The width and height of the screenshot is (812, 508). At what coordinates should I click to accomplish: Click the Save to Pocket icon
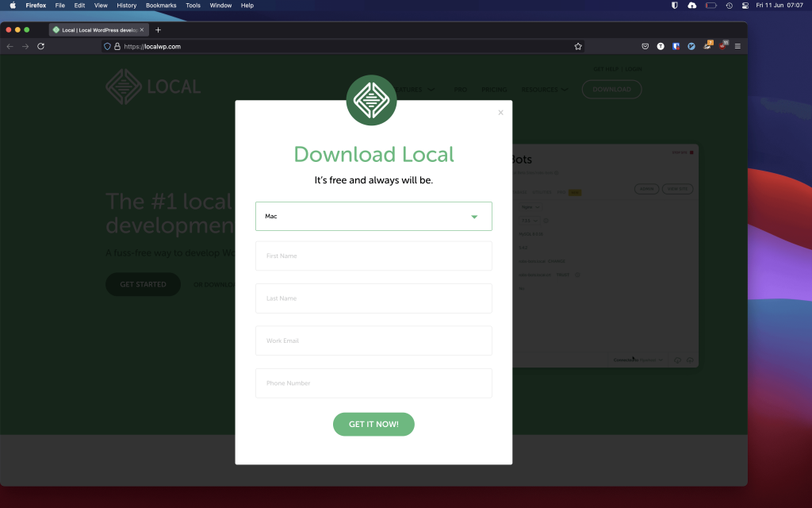[x=645, y=46]
